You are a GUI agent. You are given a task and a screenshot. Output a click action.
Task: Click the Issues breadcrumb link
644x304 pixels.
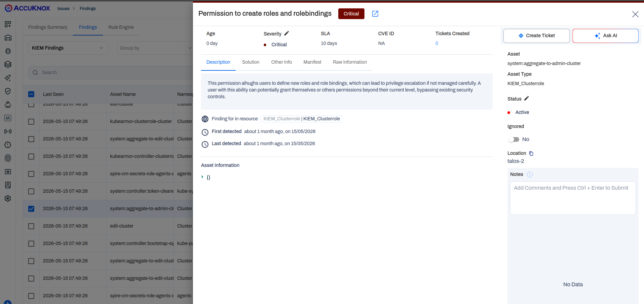click(63, 8)
